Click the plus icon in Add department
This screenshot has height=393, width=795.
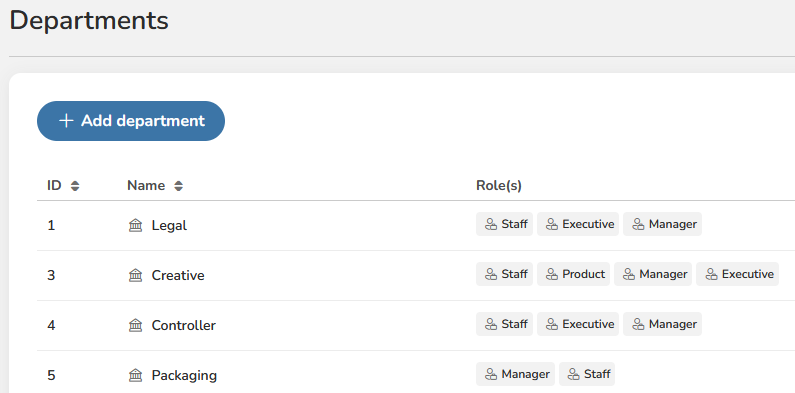click(66, 121)
